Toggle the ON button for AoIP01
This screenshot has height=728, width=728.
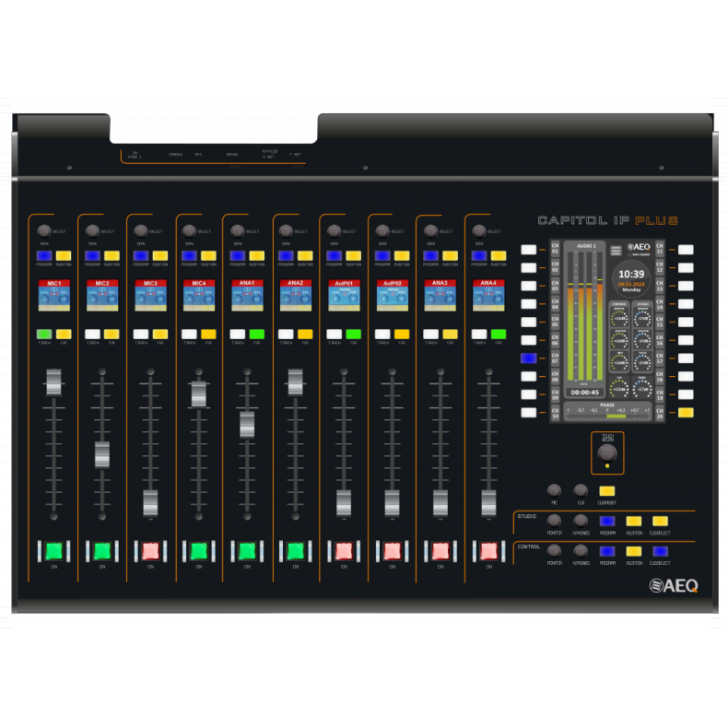(x=344, y=551)
